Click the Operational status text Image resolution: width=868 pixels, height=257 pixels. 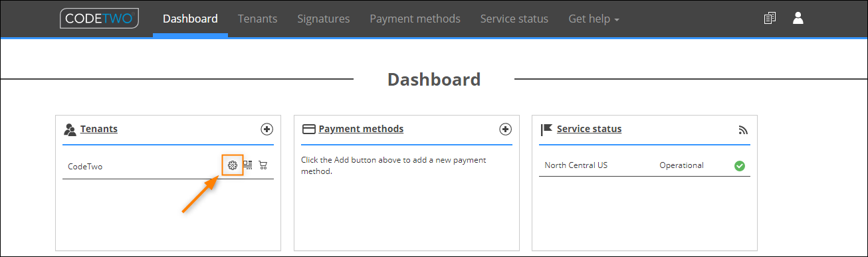(x=681, y=165)
